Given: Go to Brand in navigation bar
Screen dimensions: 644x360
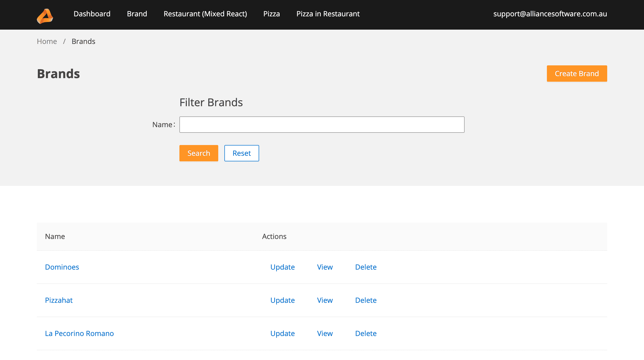Looking at the screenshot, I should [137, 14].
